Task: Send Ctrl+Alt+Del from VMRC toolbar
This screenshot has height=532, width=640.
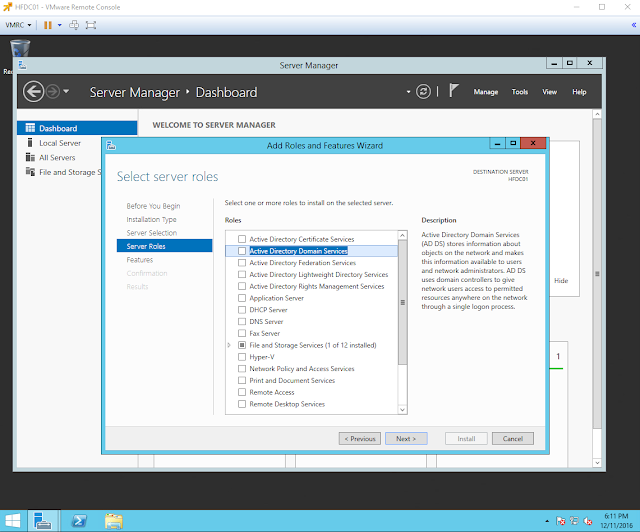Action: tap(74, 25)
